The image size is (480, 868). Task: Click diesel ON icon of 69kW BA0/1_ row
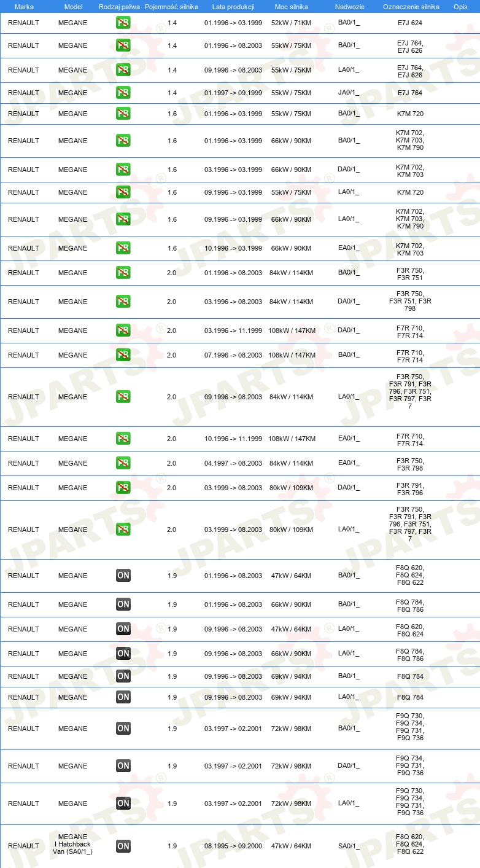point(123,676)
